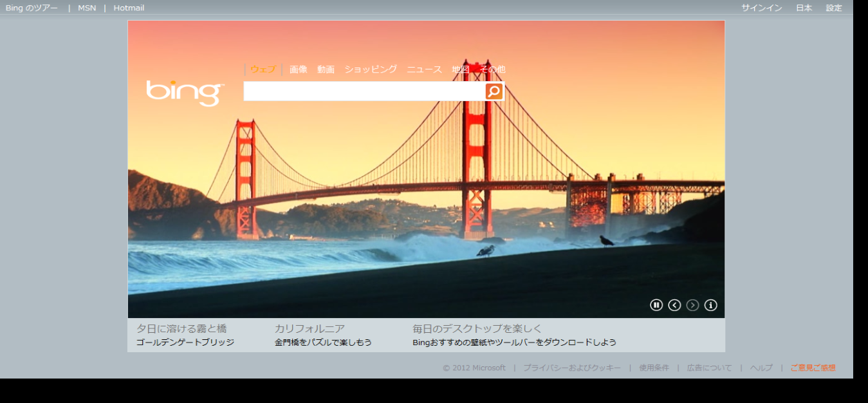The image size is (868, 403).
Task: Open the ショッピング tab
Action: (371, 70)
